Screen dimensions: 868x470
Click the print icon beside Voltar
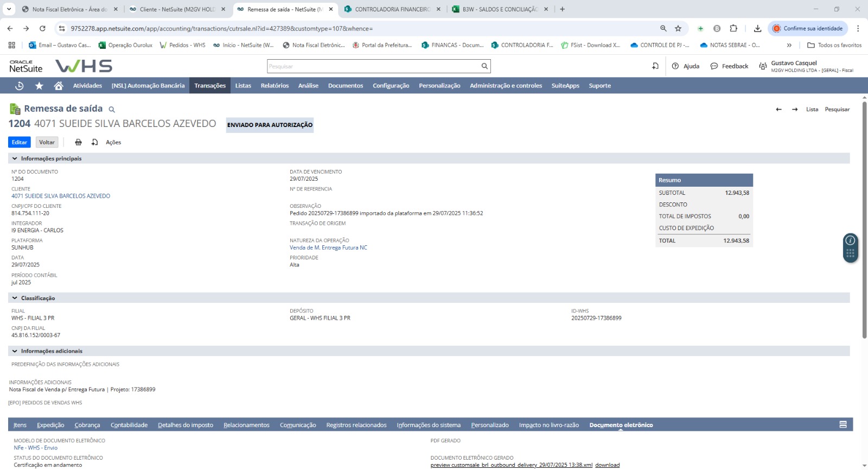tap(78, 142)
